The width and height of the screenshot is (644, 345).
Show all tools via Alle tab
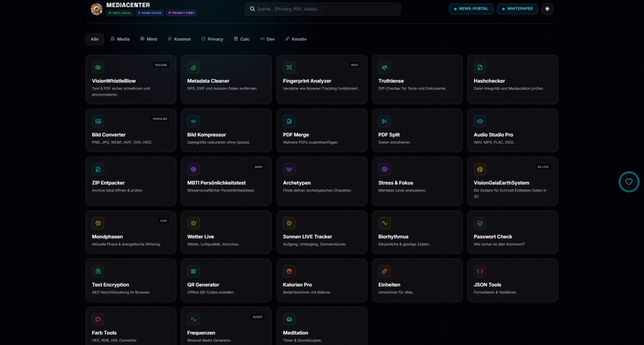coord(95,39)
